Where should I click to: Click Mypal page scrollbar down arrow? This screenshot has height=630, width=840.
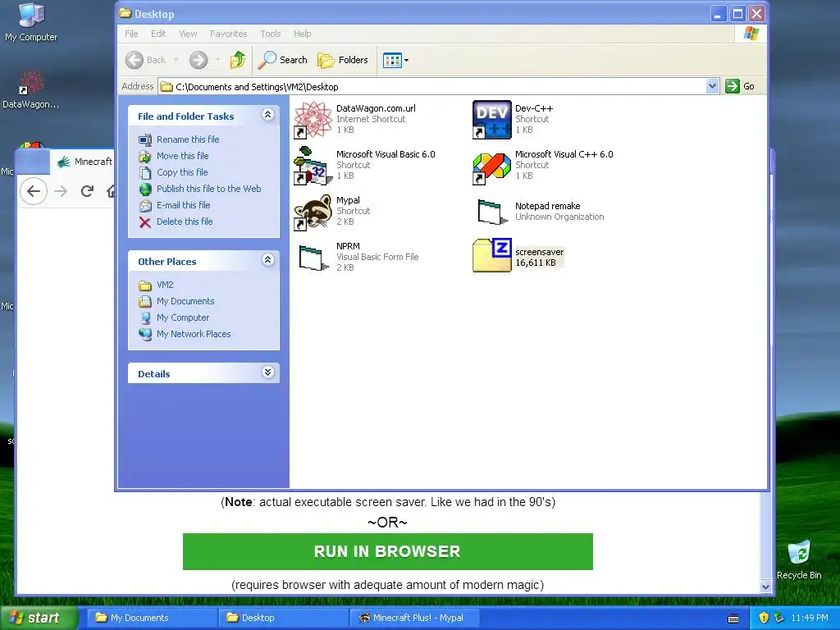pos(766,586)
